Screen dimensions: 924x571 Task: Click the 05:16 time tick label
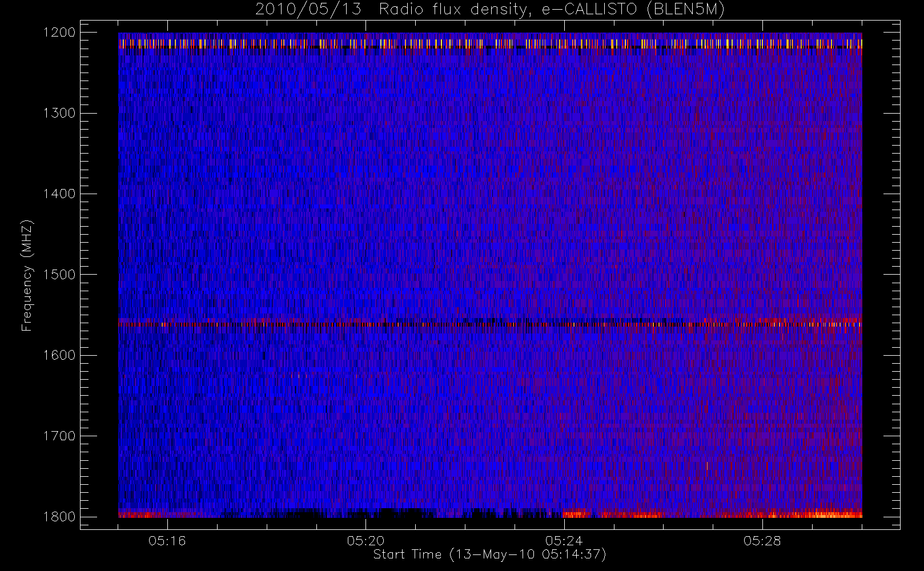[x=167, y=541]
